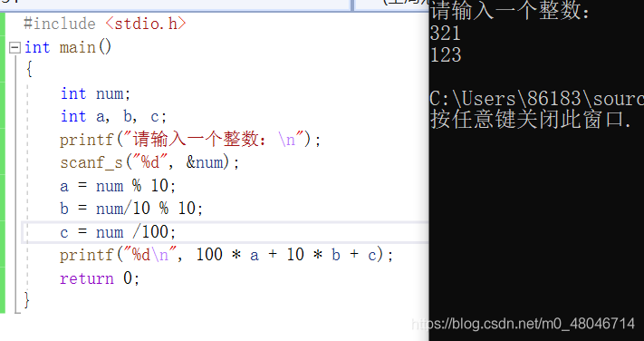The height and width of the screenshot is (341, 644).
Task: Click the 'int main()' declaration line
Action: tap(68, 47)
